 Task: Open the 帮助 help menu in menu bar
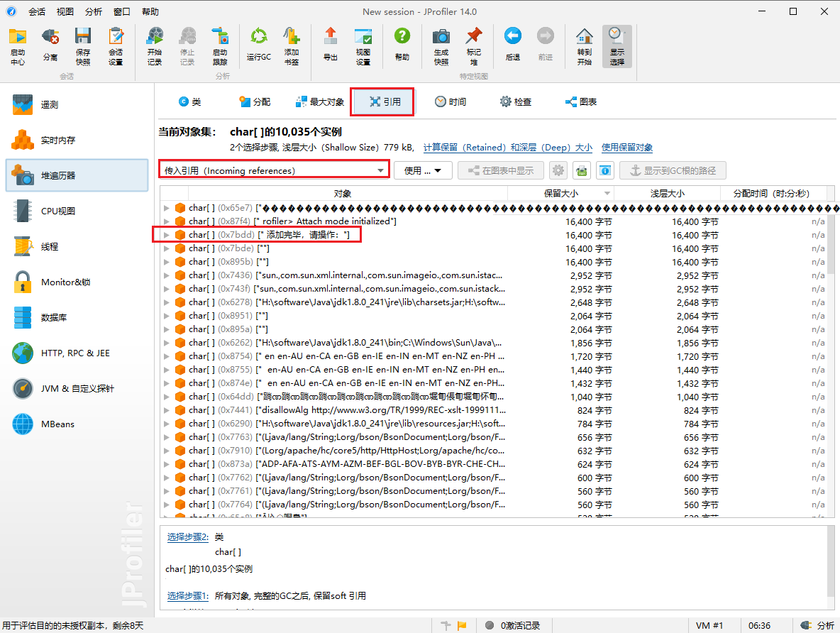pos(150,12)
